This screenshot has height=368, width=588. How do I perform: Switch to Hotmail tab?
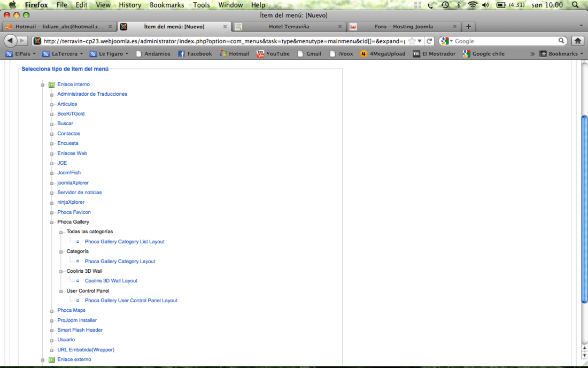(x=59, y=27)
